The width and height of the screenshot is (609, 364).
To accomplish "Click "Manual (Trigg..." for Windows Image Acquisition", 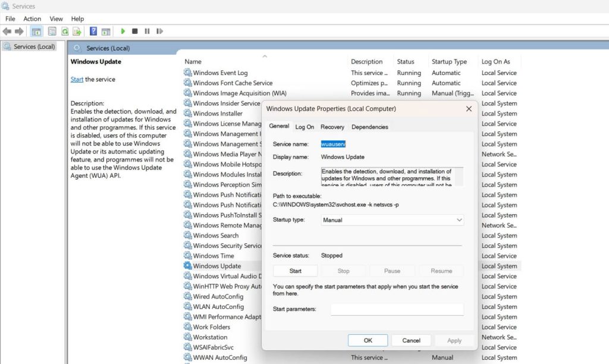I will pyautogui.click(x=453, y=93).
